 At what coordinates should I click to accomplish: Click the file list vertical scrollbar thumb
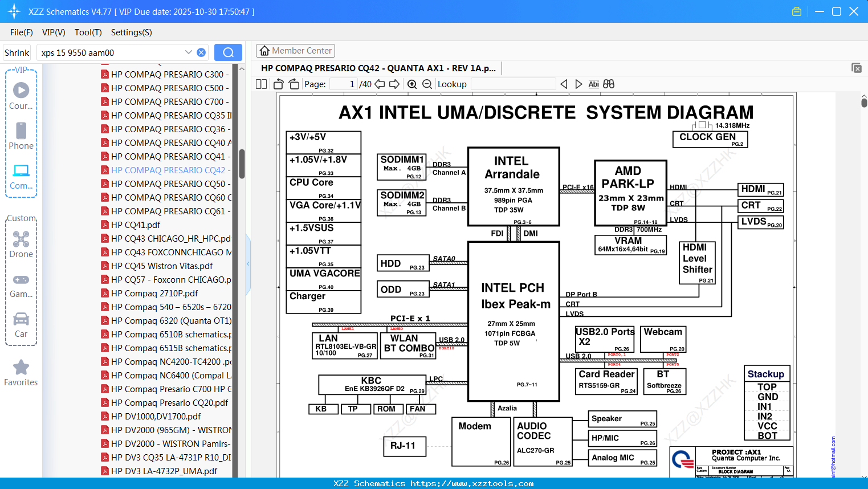[x=242, y=164]
